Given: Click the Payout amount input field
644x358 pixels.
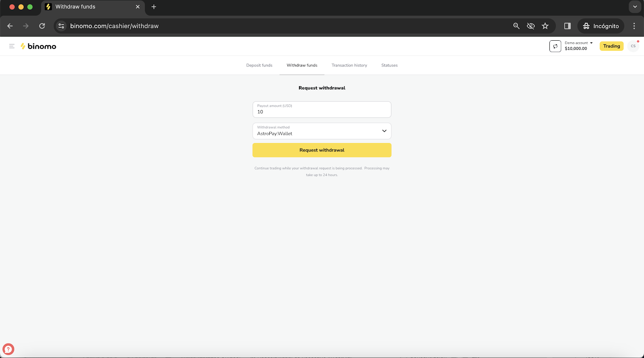Looking at the screenshot, I should point(322,112).
